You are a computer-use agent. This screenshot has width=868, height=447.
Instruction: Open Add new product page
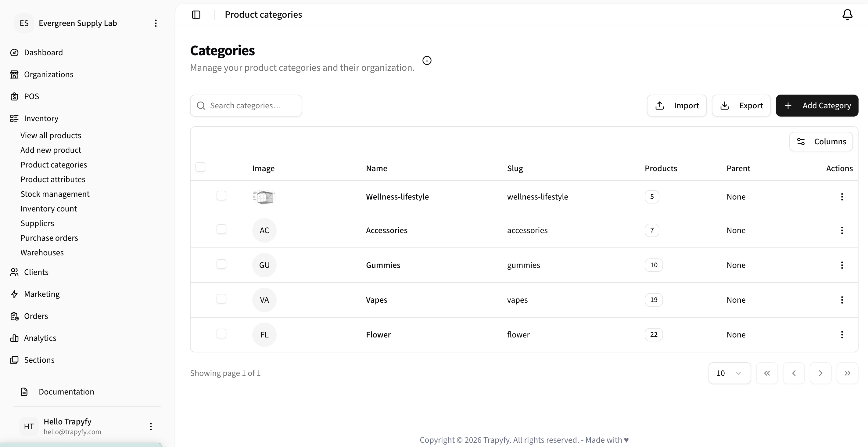tap(51, 150)
